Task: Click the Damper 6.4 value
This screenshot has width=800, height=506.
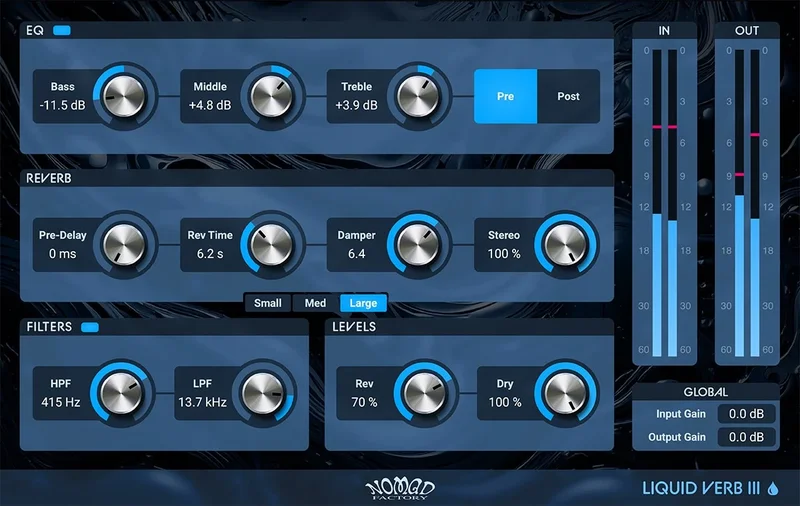Action: [356, 254]
